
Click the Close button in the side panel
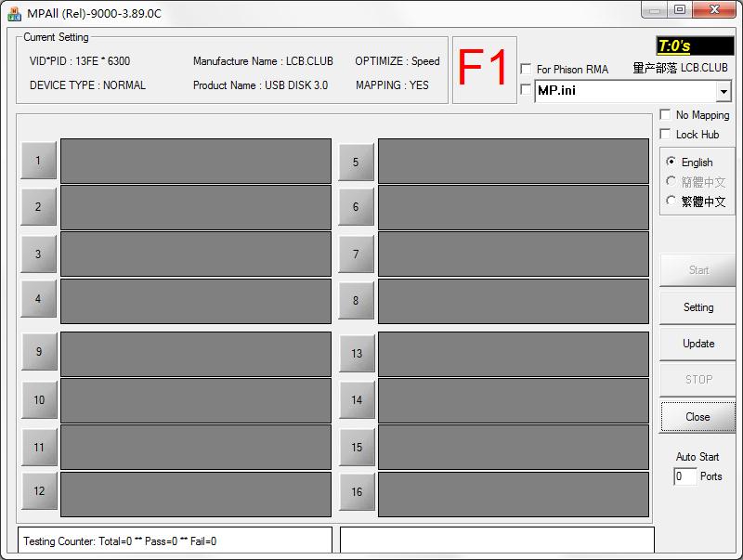(x=698, y=416)
